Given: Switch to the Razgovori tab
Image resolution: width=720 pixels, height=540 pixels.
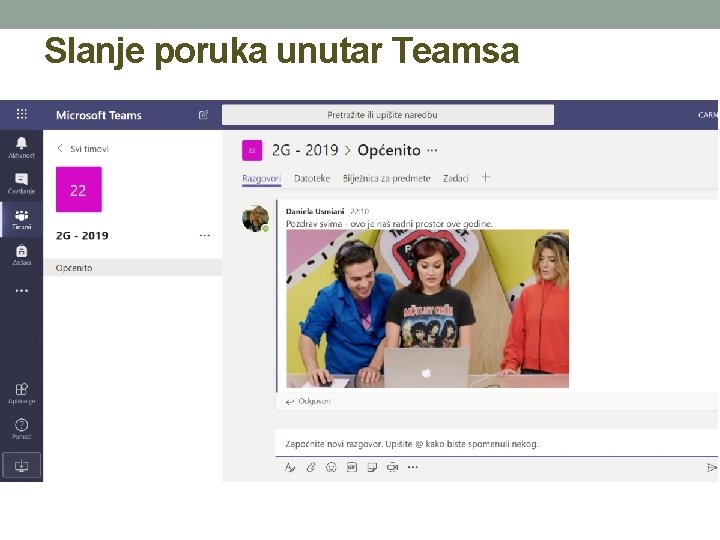Looking at the screenshot, I should pos(261,178).
